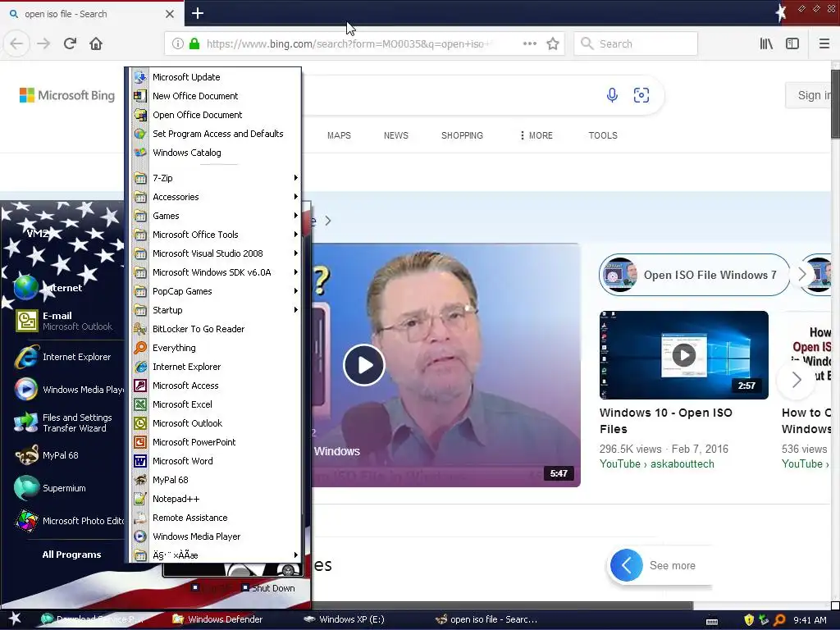
Task: Go to the browser Home icon
Action: [x=96, y=43]
